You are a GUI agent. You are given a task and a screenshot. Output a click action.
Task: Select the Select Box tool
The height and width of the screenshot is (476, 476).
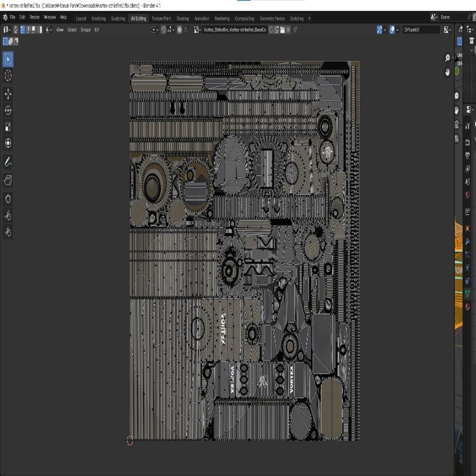[x=8, y=59]
